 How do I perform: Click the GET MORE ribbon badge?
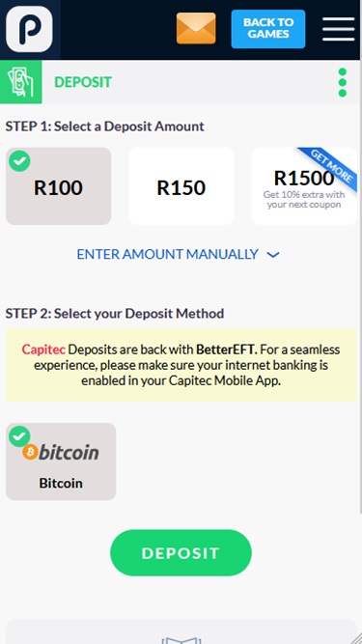(x=332, y=165)
